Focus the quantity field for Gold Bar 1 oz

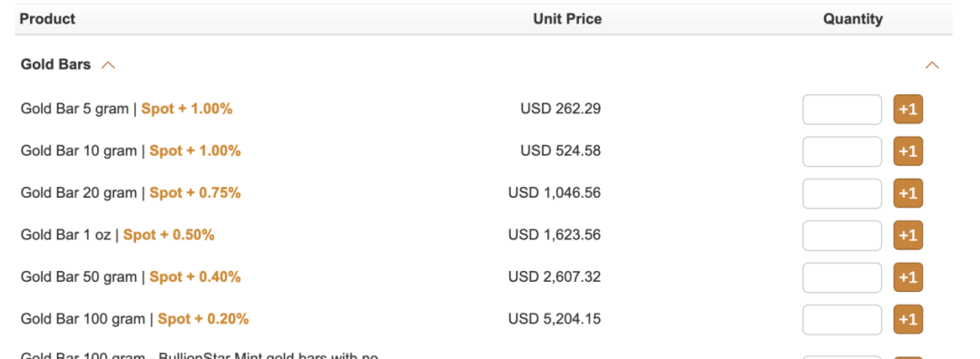click(x=842, y=236)
